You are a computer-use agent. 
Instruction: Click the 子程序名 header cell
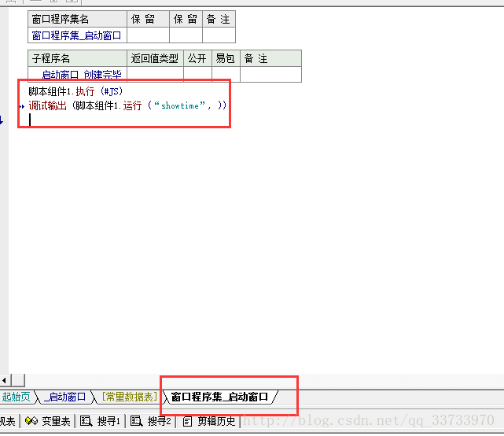[77, 58]
